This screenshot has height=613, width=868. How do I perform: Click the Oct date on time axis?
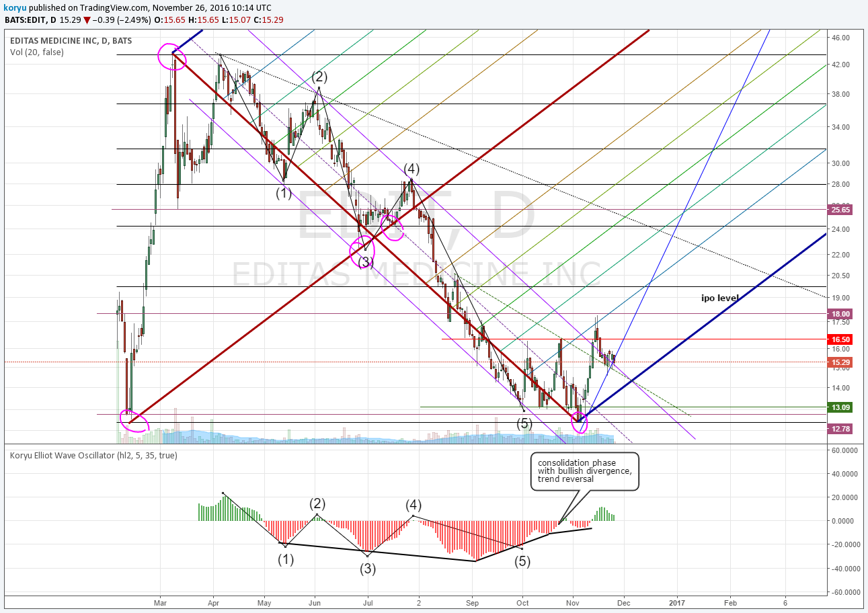point(522,604)
